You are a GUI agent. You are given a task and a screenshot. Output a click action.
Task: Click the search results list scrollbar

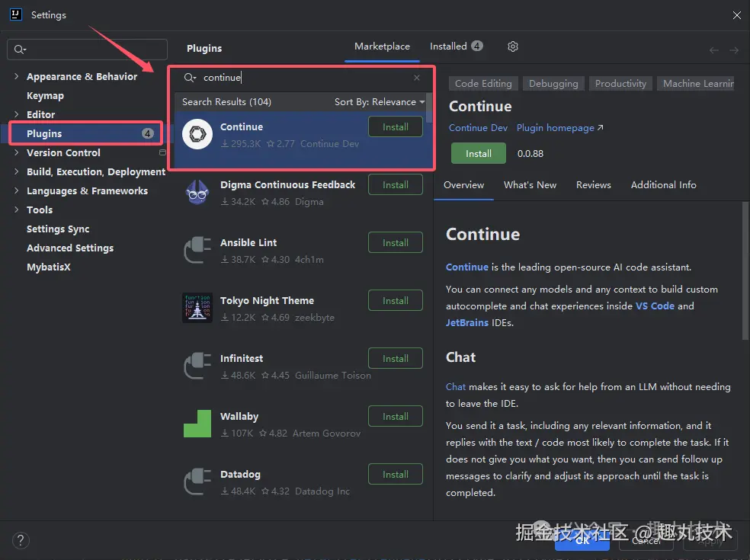point(429,108)
